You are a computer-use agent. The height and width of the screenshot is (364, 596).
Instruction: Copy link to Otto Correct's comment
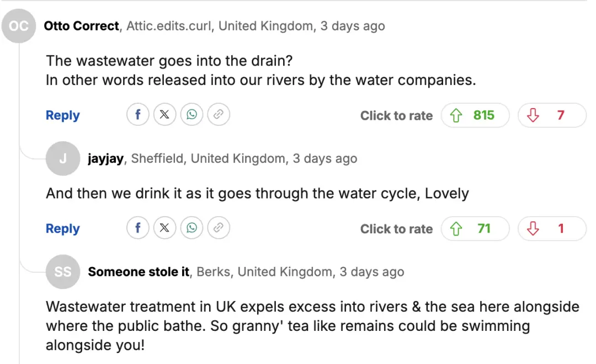[x=219, y=115]
